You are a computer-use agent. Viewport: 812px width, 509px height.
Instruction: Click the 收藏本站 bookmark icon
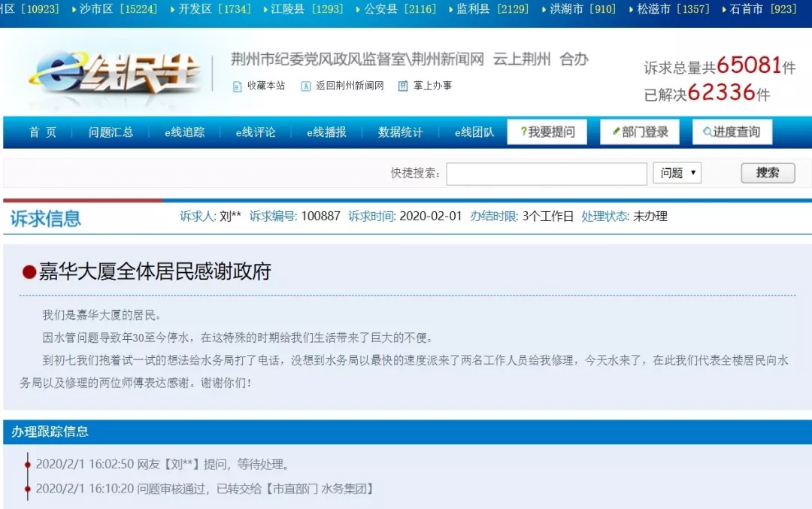click(x=238, y=86)
